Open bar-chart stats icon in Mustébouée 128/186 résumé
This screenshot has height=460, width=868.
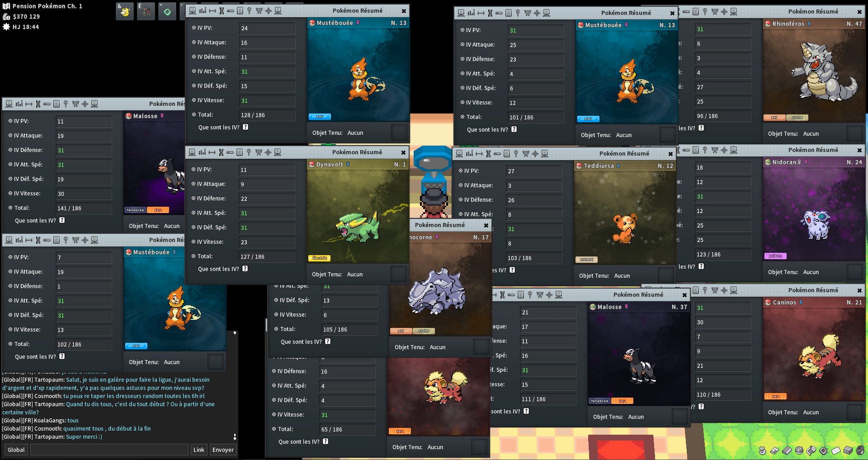pyautogui.click(x=203, y=10)
